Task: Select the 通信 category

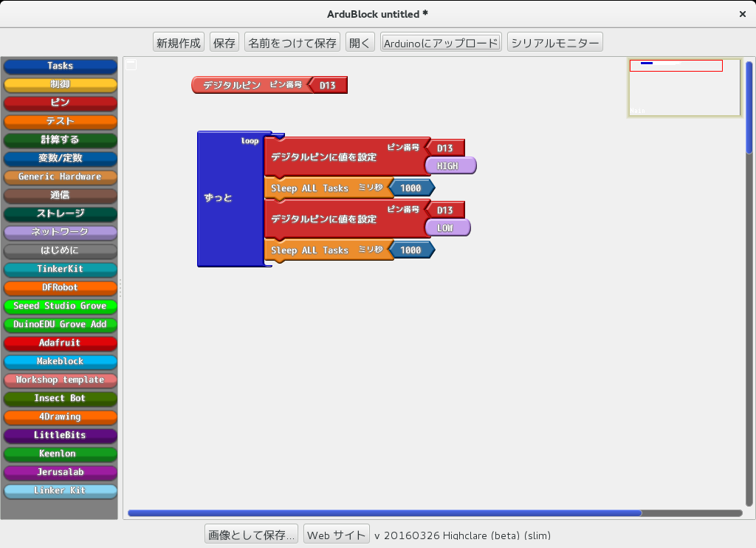Action: (x=61, y=196)
